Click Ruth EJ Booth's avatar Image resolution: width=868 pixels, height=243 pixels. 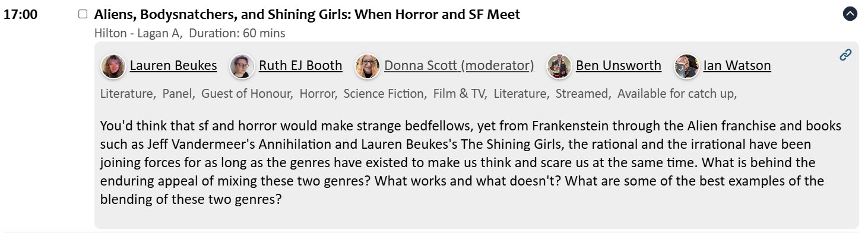point(242,66)
